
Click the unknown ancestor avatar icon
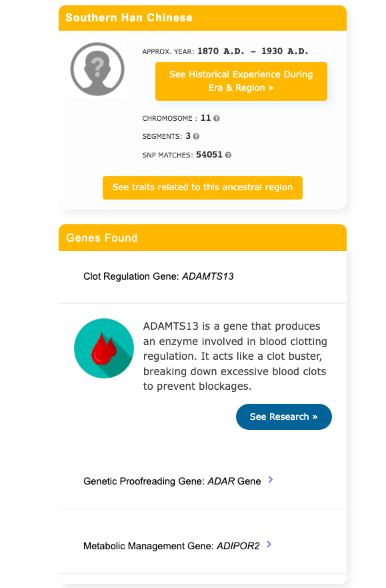[97, 69]
